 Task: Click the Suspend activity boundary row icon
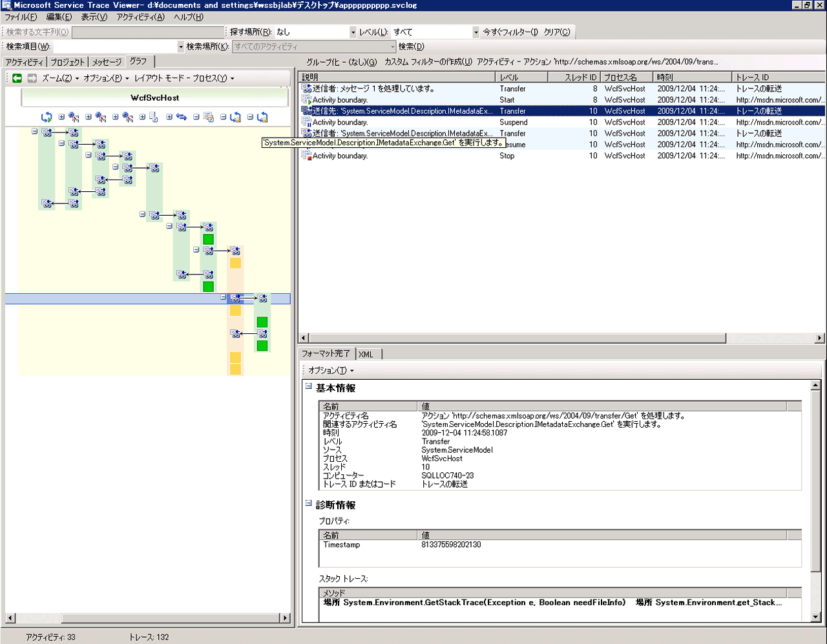307,122
